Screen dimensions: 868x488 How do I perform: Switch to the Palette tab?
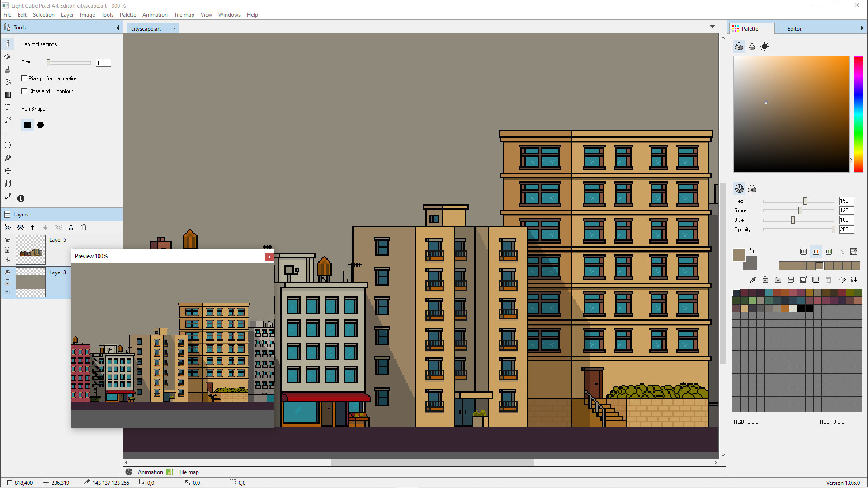pos(751,28)
